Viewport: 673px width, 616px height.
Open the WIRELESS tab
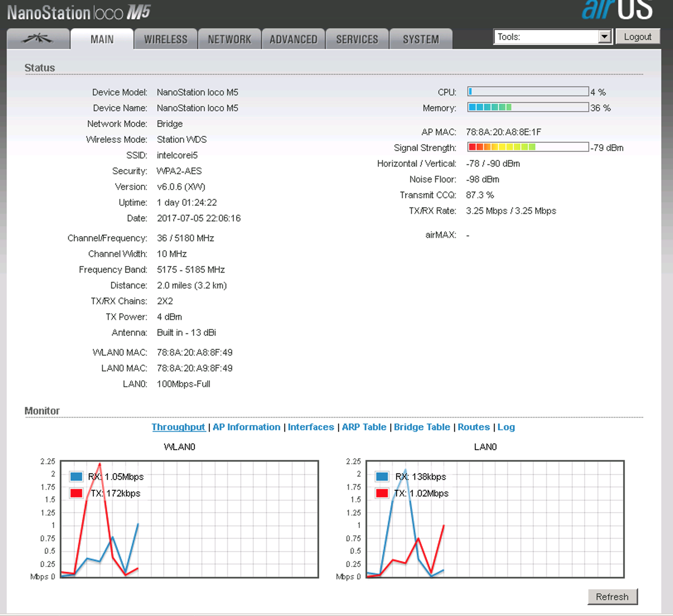[x=165, y=39]
